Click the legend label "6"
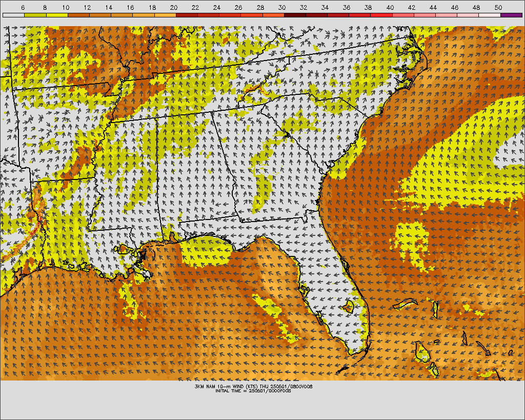 pyautogui.click(x=23, y=7)
